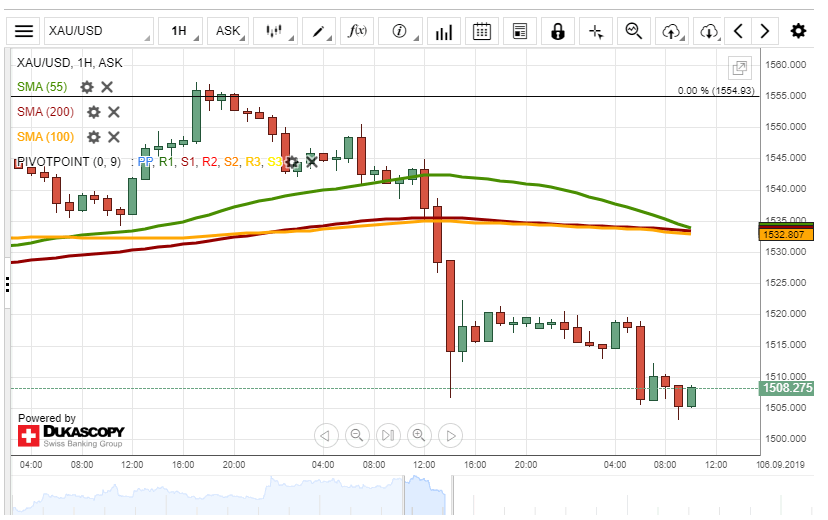Open the f(x) indicators menu
Screen dimensions: 828x520
pyautogui.click(x=357, y=31)
